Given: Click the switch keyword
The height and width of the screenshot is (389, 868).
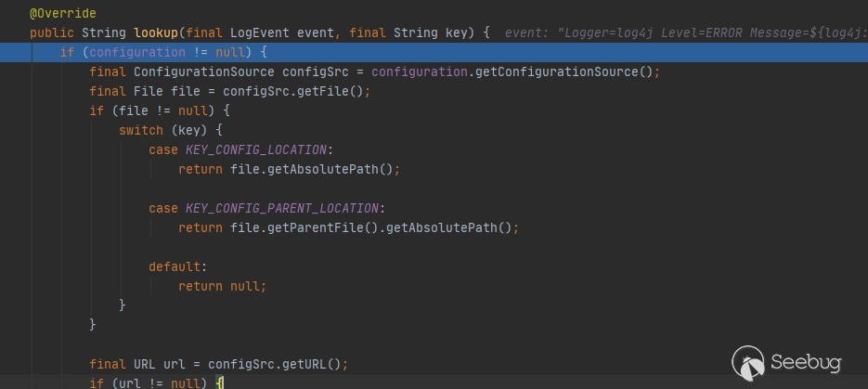Looking at the screenshot, I should click(x=141, y=130).
